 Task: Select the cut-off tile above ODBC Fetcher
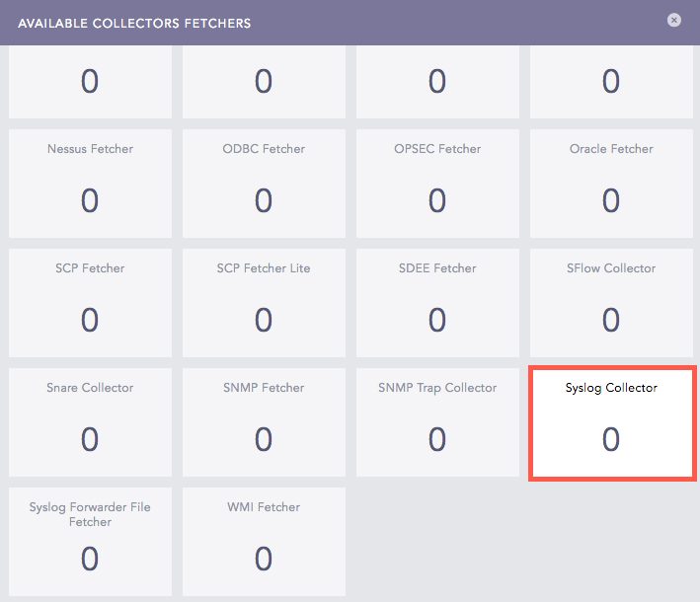[264, 82]
